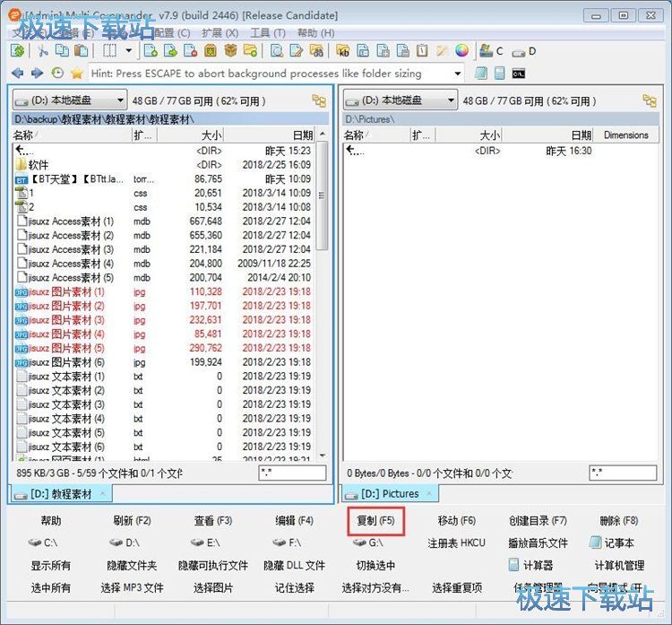Click right panel filter input field
672x625 pixels.
tap(623, 473)
